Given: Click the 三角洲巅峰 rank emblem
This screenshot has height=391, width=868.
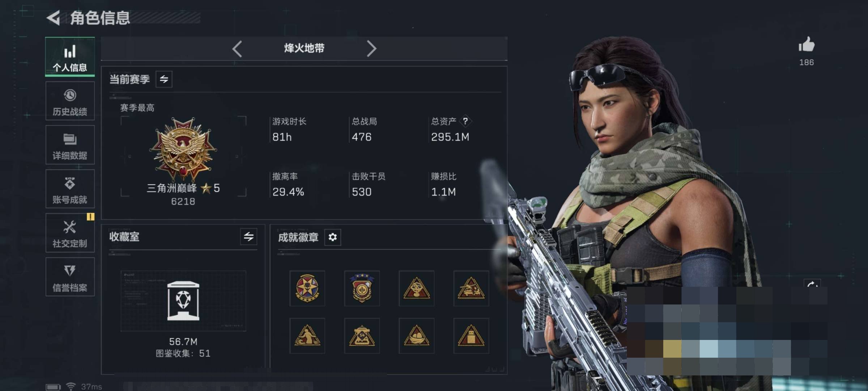Looking at the screenshot, I should click(183, 149).
